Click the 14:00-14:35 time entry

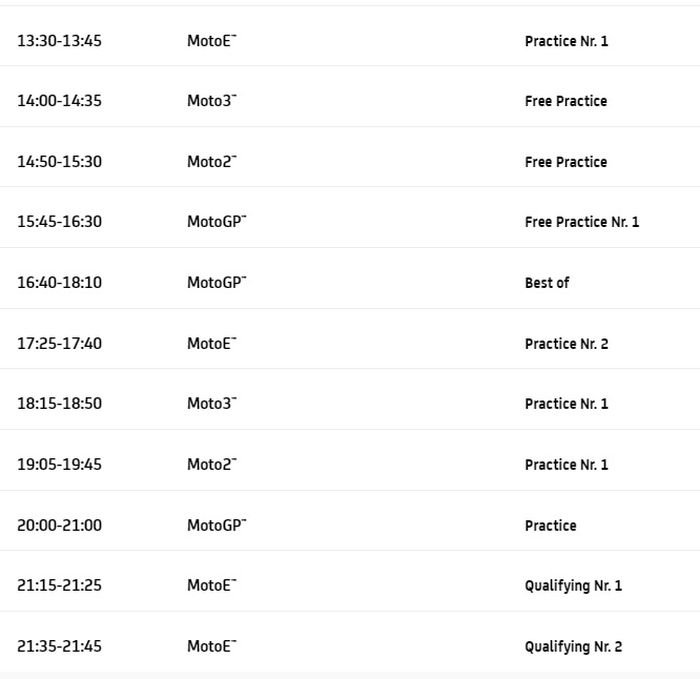(59, 101)
